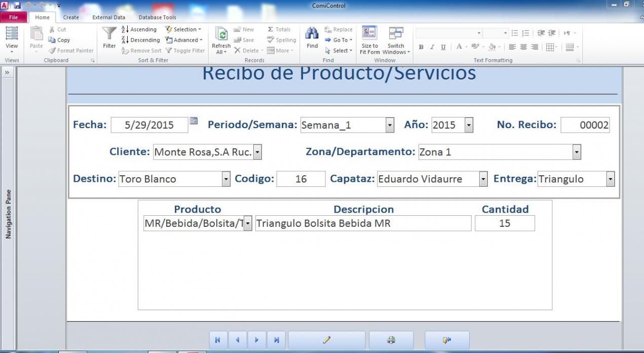Select the Format Painter tool
644x353 pixels.
(71, 51)
